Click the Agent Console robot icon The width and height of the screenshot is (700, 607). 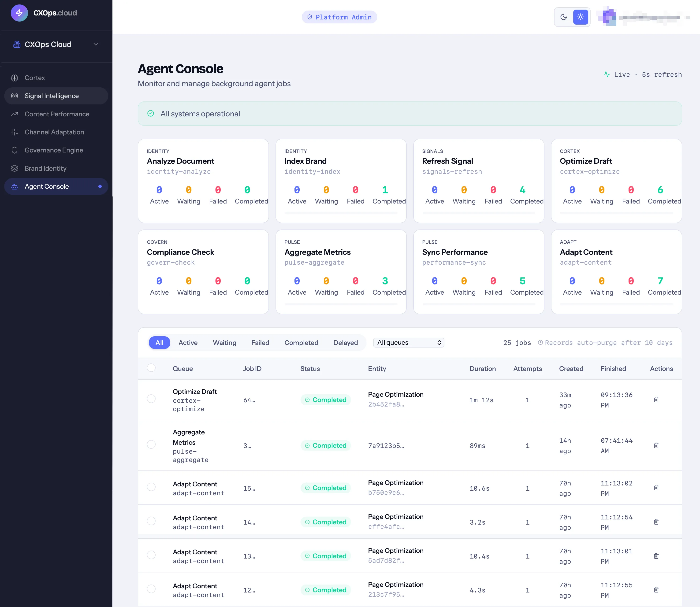pos(15,187)
